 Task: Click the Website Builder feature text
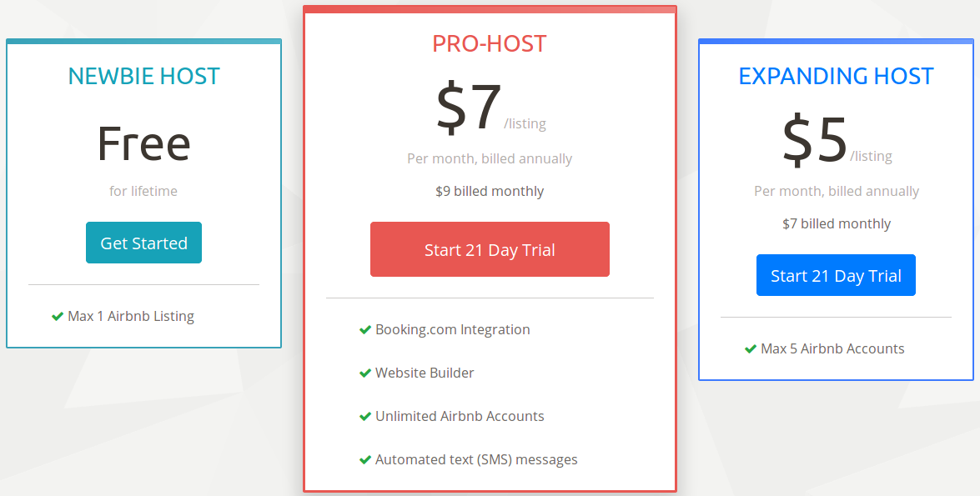coord(425,373)
